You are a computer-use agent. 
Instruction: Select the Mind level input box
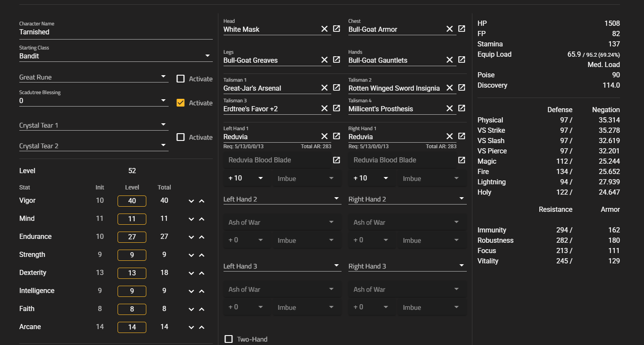click(x=132, y=219)
